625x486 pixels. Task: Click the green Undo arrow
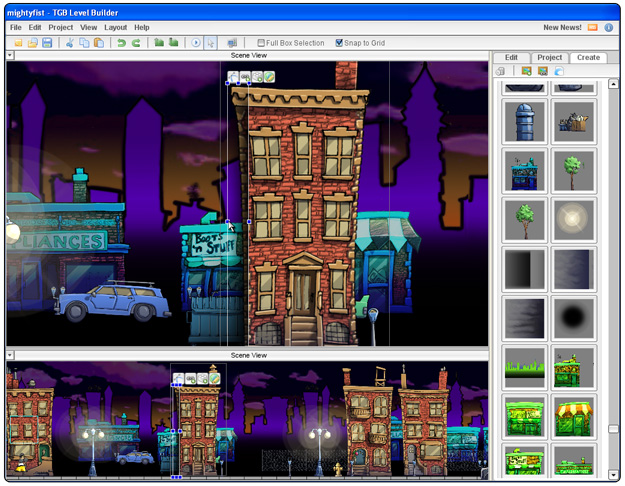[x=122, y=43]
